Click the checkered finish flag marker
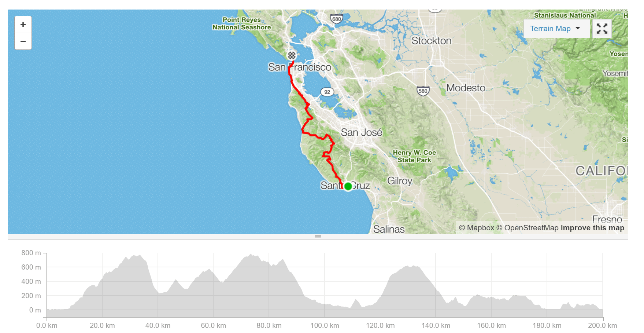The width and height of the screenshot is (644, 333). coord(292,55)
